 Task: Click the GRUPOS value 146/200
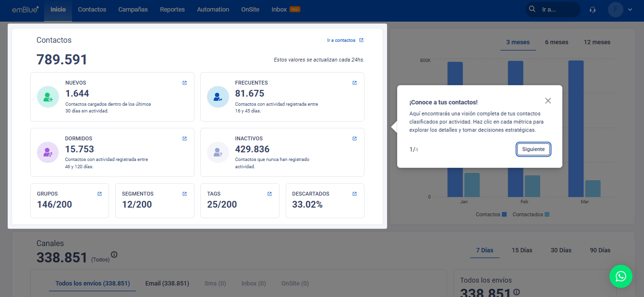coord(54,205)
